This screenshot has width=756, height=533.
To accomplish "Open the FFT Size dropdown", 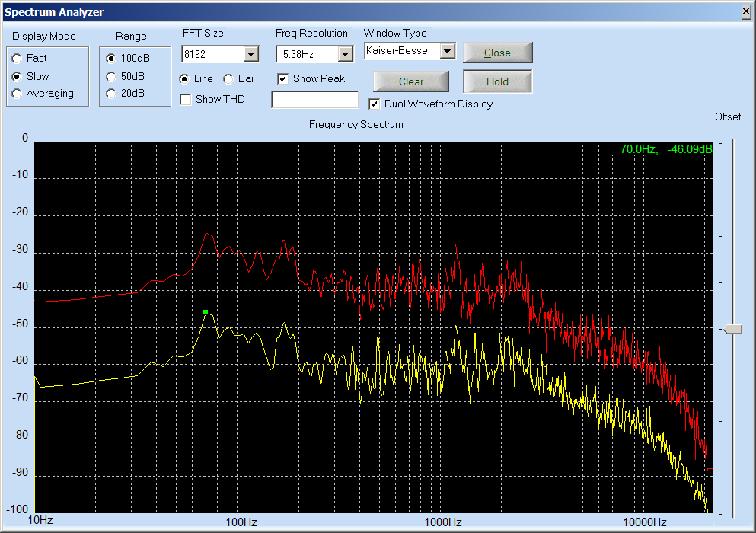I will 250,54.
